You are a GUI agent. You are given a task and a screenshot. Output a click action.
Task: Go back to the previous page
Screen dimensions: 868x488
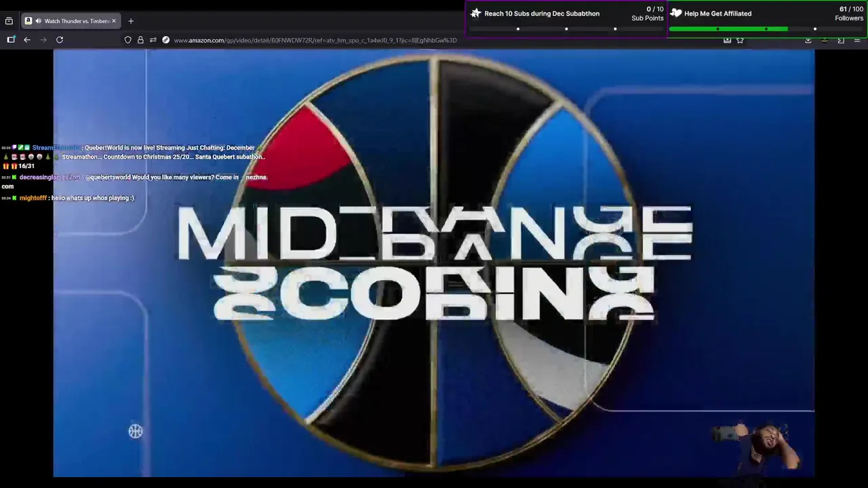tap(27, 40)
